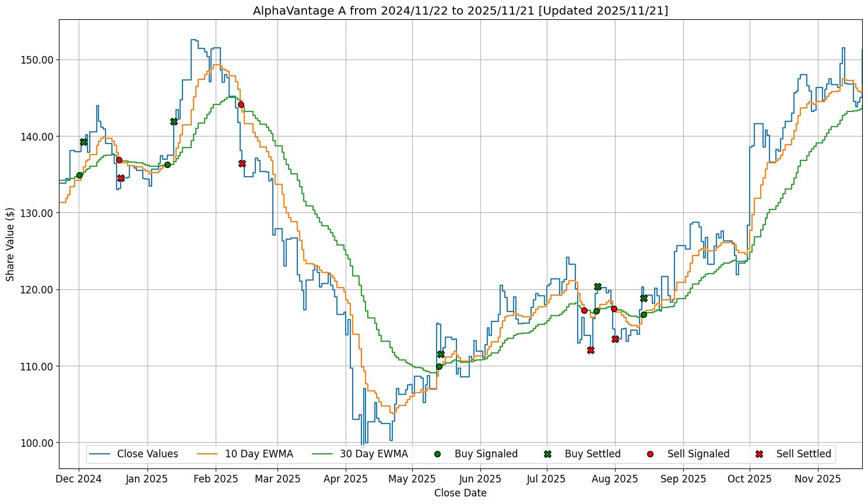The image size is (868, 504).
Task: Click the Sell Signaled legend red dot
Action: (650, 454)
